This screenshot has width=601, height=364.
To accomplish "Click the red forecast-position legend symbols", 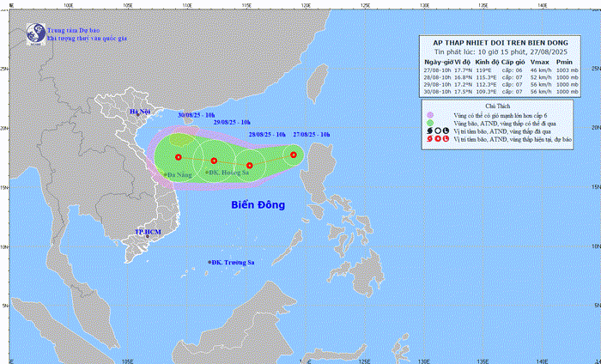I will [438, 139].
